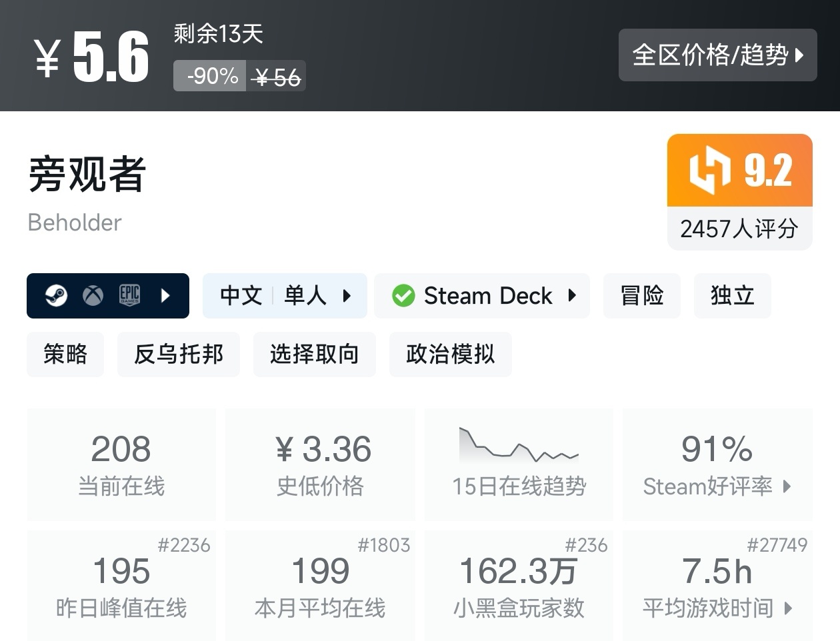Click the Steam platform icon
The image size is (840, 641).
tap(56, 295)
